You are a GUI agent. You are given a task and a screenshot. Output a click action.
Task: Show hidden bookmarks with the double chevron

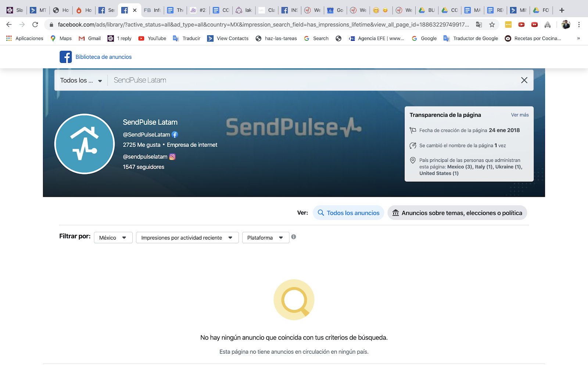[578, 38]
